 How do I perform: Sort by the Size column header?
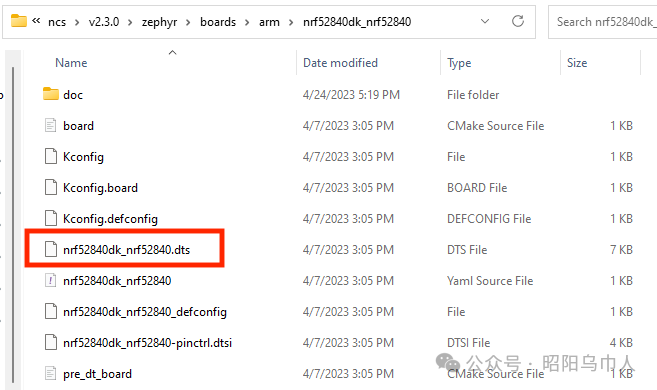click(577, 63)
